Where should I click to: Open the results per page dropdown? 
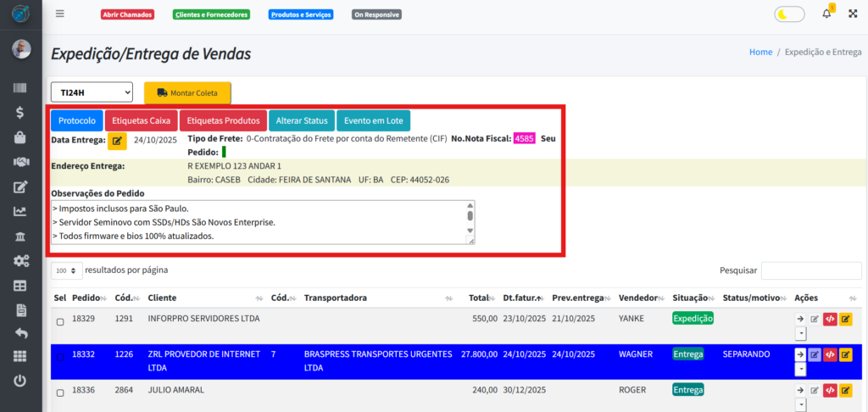tap(67, 270)
